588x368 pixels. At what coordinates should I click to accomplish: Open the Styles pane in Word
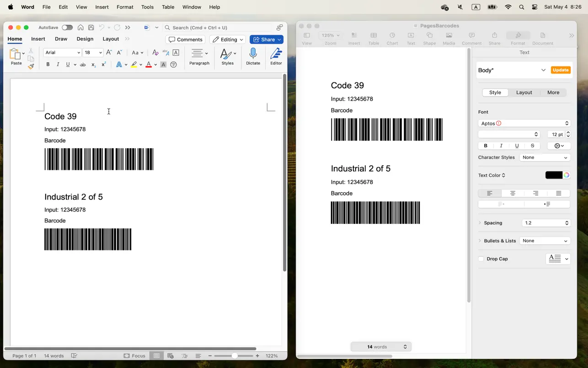[x=227, y=56]
